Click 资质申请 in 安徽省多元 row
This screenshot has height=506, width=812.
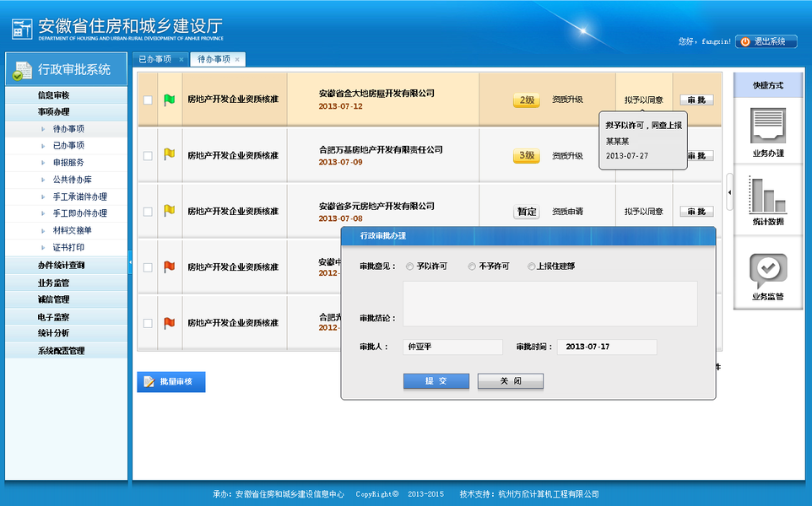(x=567, y=212)
